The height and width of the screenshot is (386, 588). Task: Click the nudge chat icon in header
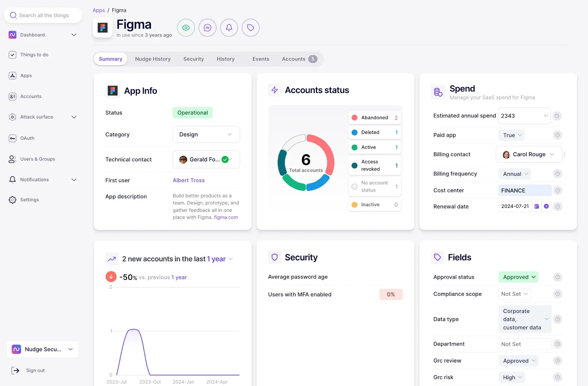pos(208,28)
